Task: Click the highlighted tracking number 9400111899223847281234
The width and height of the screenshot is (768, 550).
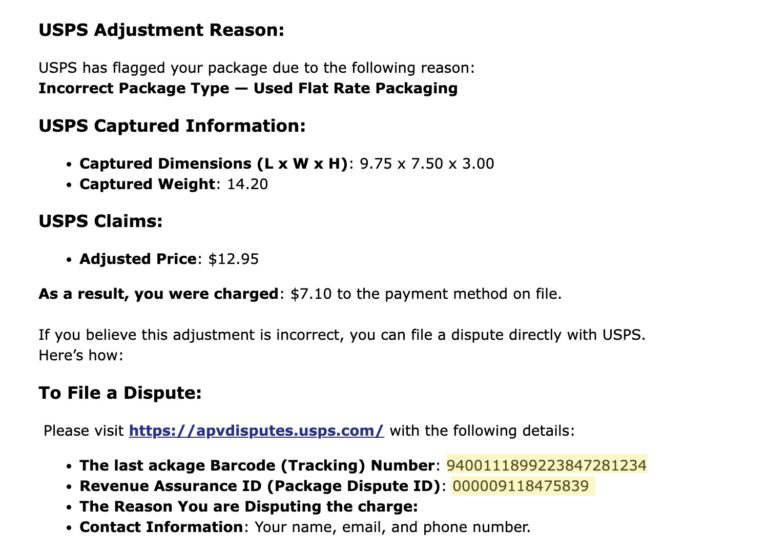Action: pyautogui.click(x=547, y=465)
